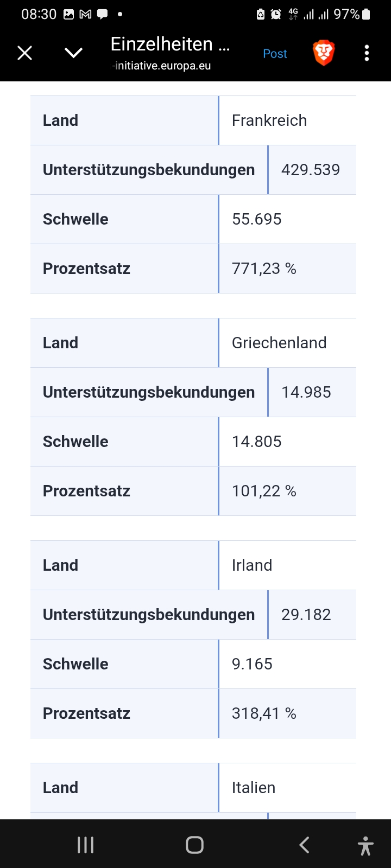Screen dimensions: 391x868
Task: Tap the initiative.europa.eu URL text
Action: click(x=162, y=66)
